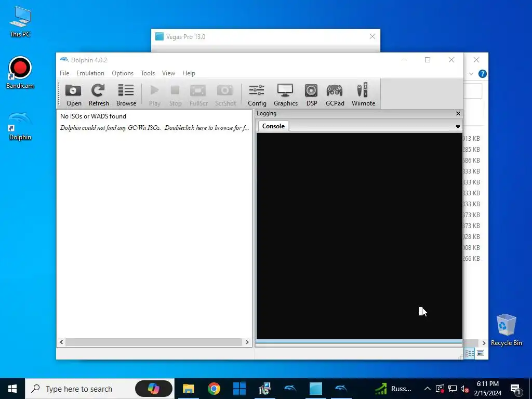532x399 pixels.
Task: Open the Graphics settings icon
Action: [x=285, y=95]
